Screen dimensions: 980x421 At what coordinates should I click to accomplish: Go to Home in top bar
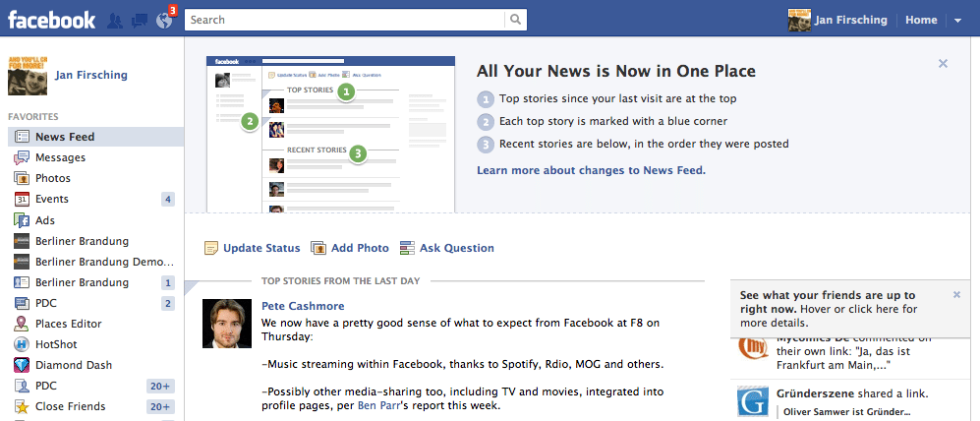pyautogui.click(x=921, y=20)
